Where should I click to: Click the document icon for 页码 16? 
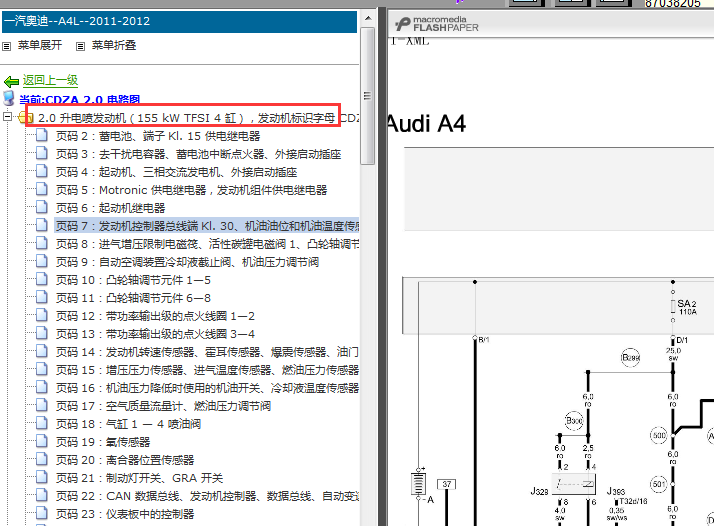pyautogui.click(x=41, y=387)
